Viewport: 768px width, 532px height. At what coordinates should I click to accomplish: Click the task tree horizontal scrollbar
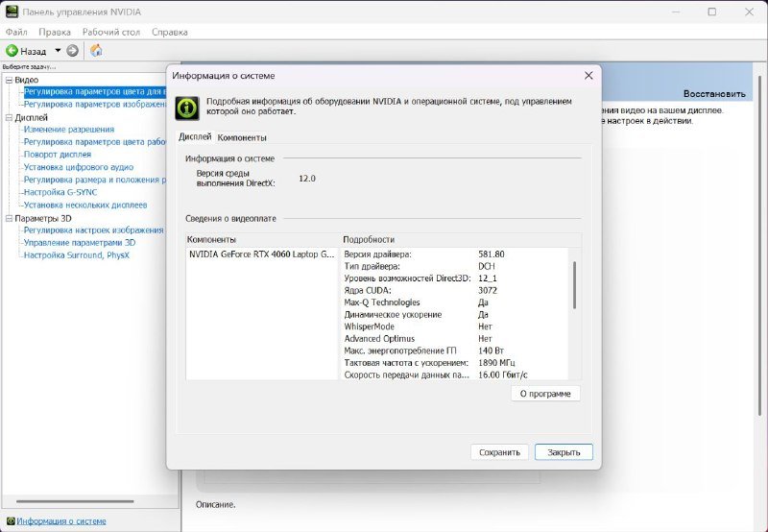point(75,501)
